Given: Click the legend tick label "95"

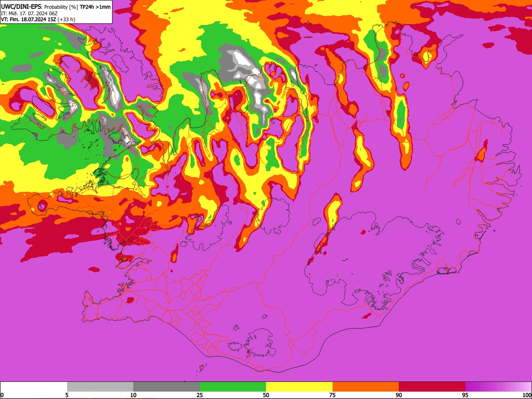Looking at the screenshot, I should (465, 395).
